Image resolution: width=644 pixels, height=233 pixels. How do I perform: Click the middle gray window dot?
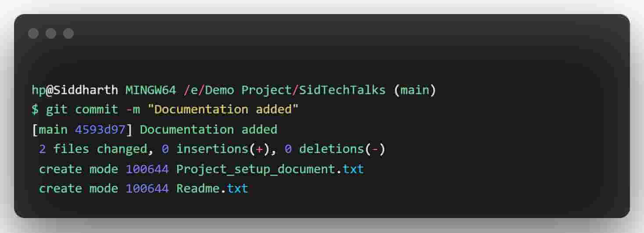pyautogui.click(x=51, y=33)
